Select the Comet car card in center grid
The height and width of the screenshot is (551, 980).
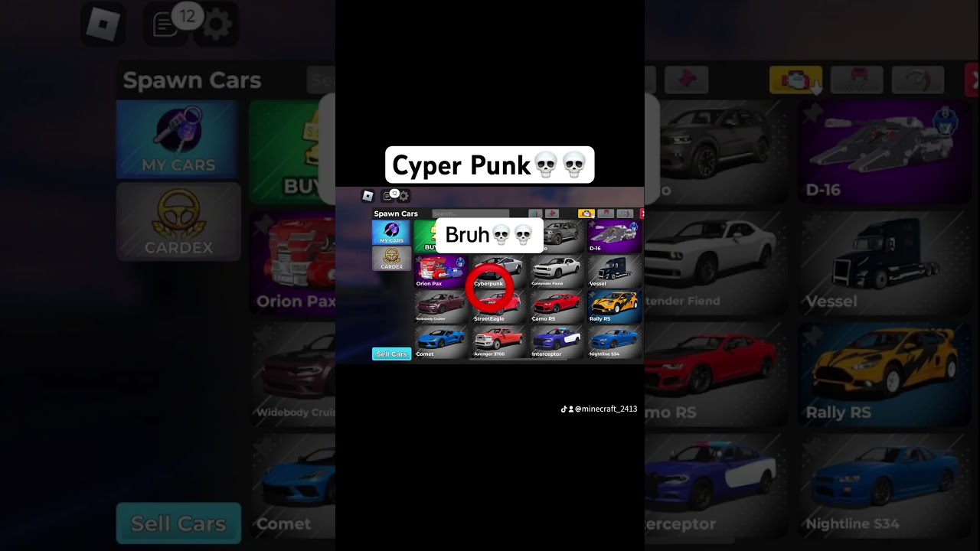[x=441, y=341]
